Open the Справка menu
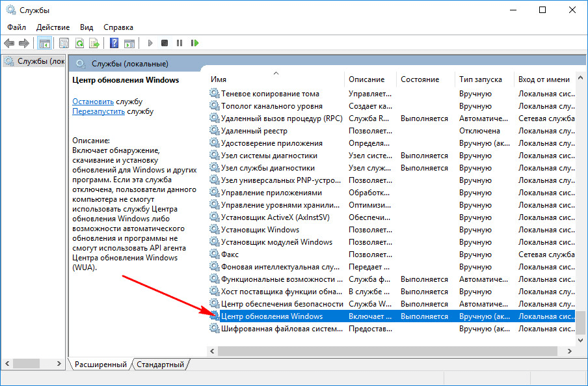Image resolution: width=588 pixels, height=386 pixels. pos(118,27)
